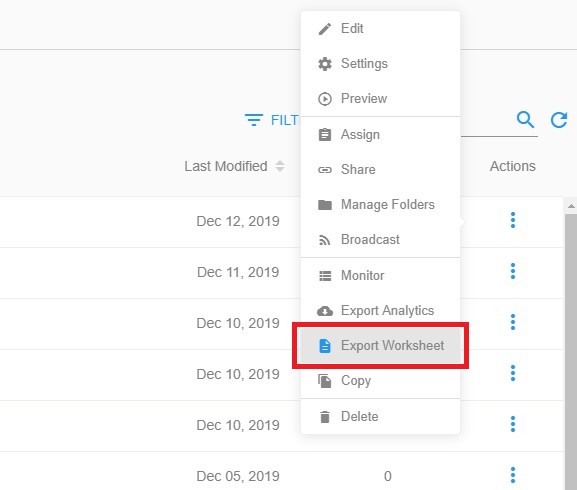Click the Share menu entry
Screen dimensions: 577x490
380,170
